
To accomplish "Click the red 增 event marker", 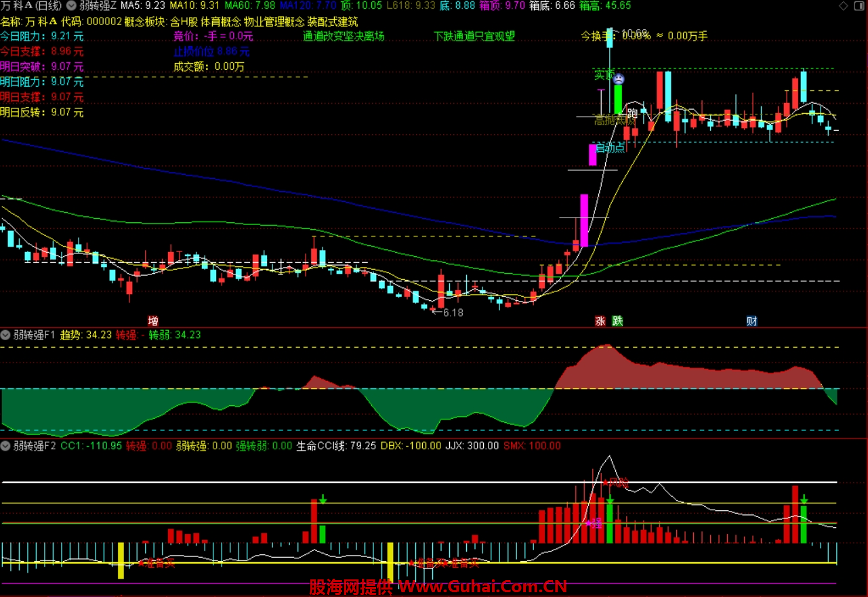I will point(153,321).
